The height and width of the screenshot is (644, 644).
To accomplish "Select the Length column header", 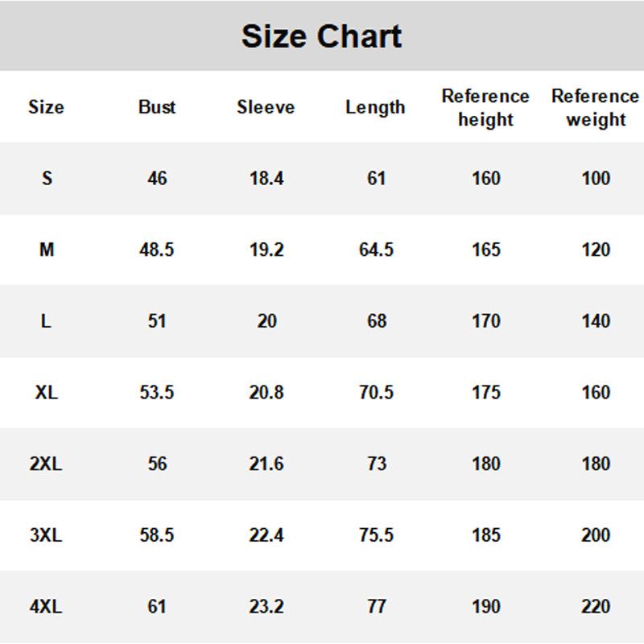I will pos(375,107).
